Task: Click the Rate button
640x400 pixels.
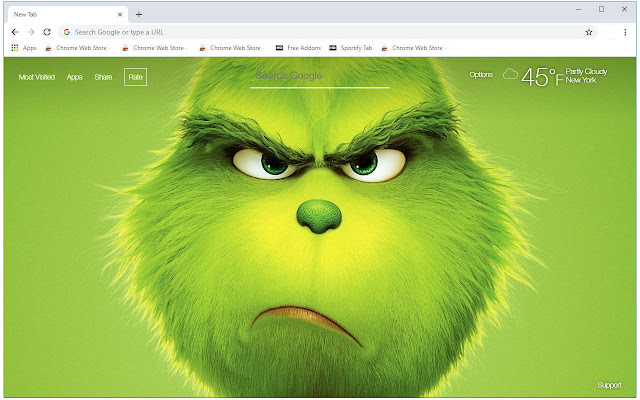Action: pyautogui.click(x=136, y=77)
